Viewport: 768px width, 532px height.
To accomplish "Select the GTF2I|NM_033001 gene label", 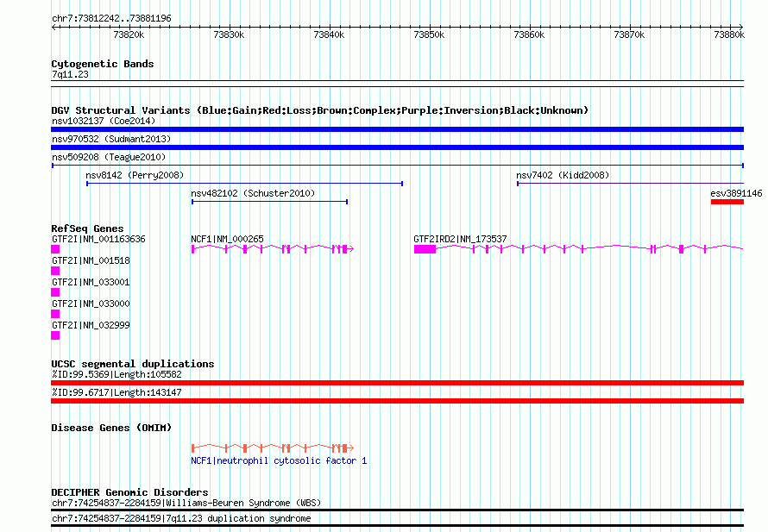I will click(x=91, y=283).
